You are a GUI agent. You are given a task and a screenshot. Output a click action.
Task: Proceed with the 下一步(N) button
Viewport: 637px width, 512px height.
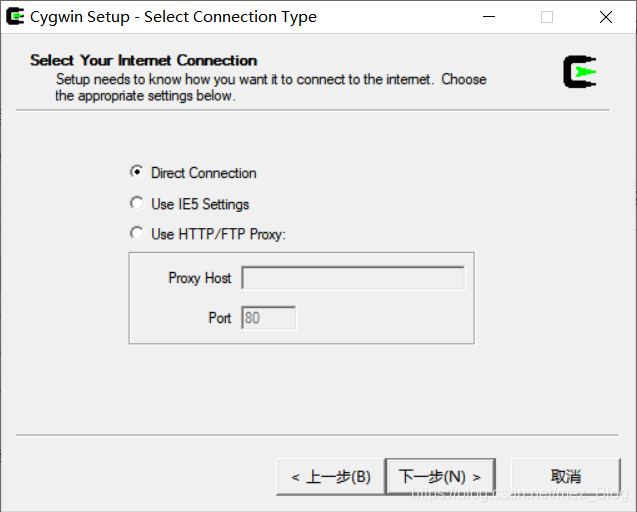tap(440, 477)
